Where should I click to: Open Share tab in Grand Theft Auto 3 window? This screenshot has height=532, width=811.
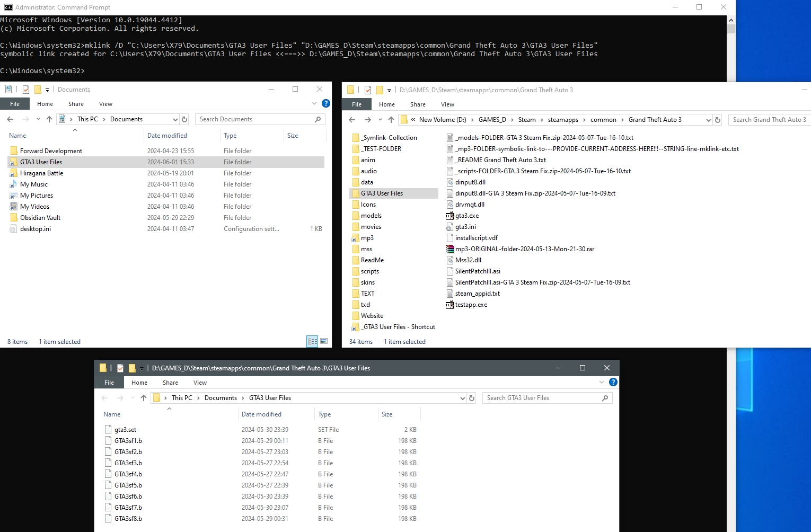coord(418,104)
